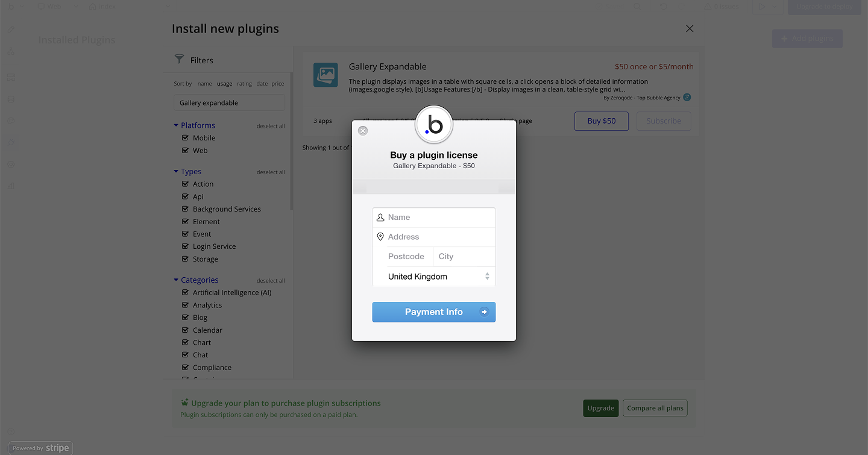This screenshot has height=455, width=868.
Task: Open the United Kingdom country dropdown
Action: [434, 277]
